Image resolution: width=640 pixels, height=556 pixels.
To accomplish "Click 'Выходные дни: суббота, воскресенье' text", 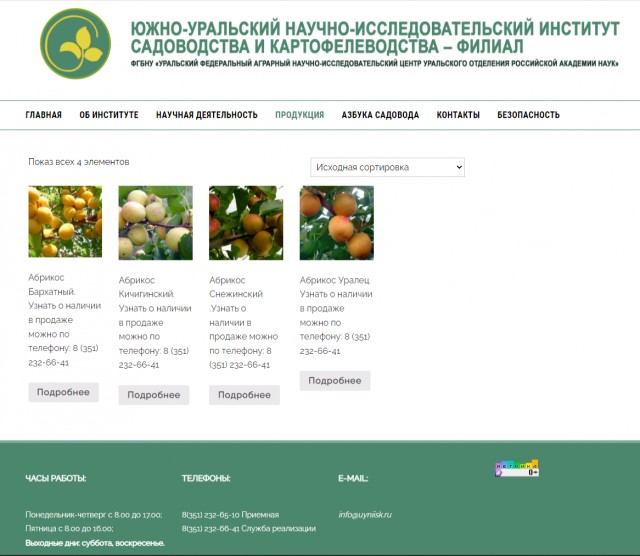I will coord(95,543).
